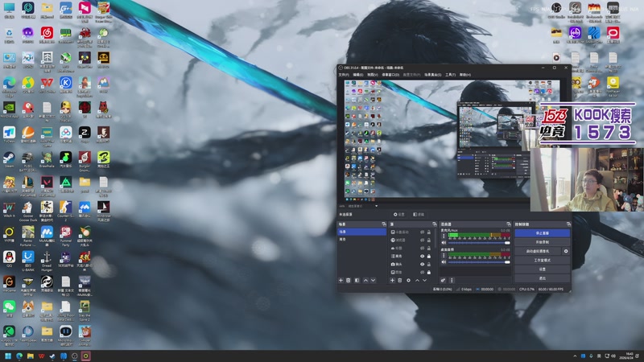The width and height of the screenshot is (644, 362).
Task: Open Settings button in Controls dock
Action: click(x=542, y=269)
